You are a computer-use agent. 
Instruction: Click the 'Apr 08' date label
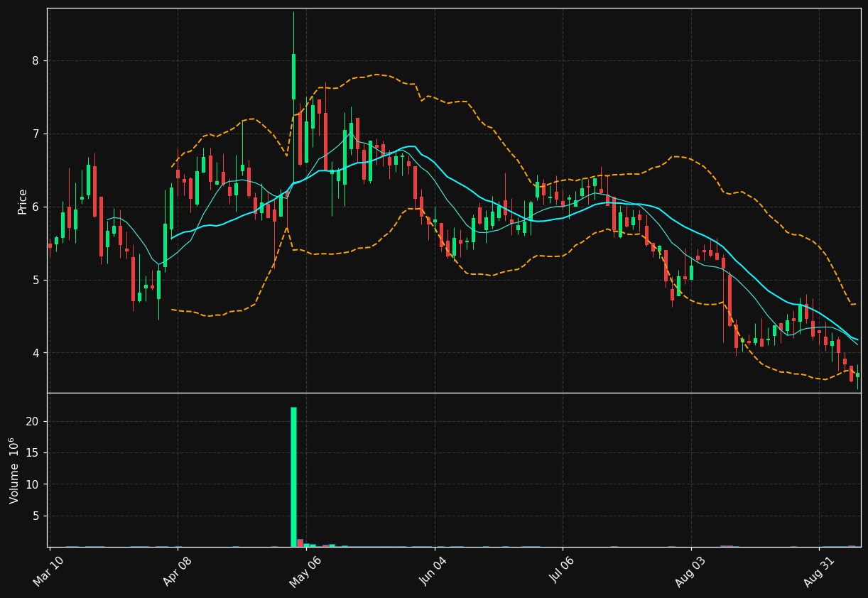[x=177, y=571]
